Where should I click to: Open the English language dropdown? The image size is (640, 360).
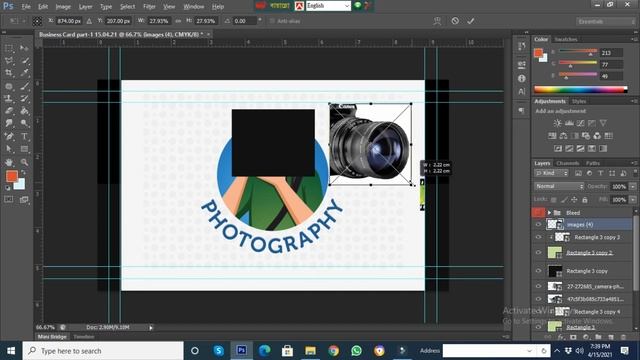point(328,6)
